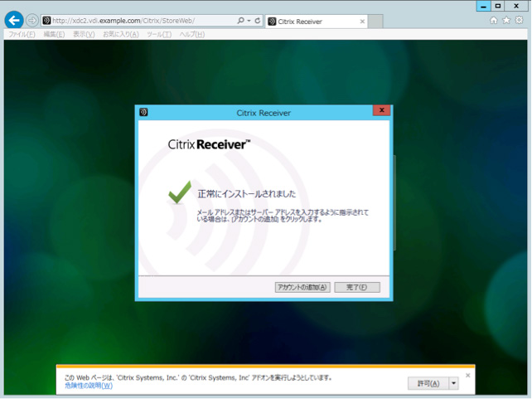
Task: Open the 危険性の説明(W) link
Action: [x=89, y=386]
